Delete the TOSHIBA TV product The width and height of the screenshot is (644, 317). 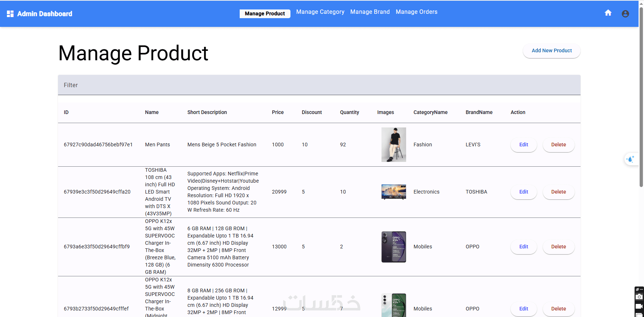click(x=558, y=192)
